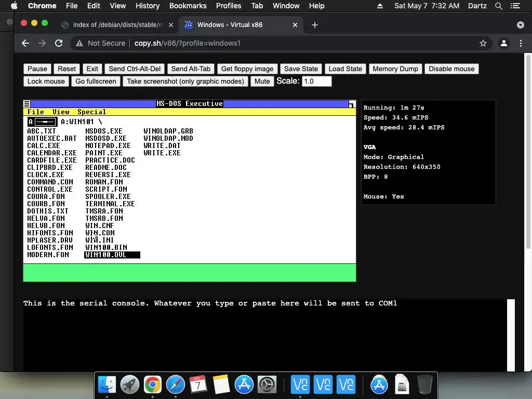The image size is (532, 399).
Task: Click the address bar URL
Action: pyautogui.click(x=187, y=43)
